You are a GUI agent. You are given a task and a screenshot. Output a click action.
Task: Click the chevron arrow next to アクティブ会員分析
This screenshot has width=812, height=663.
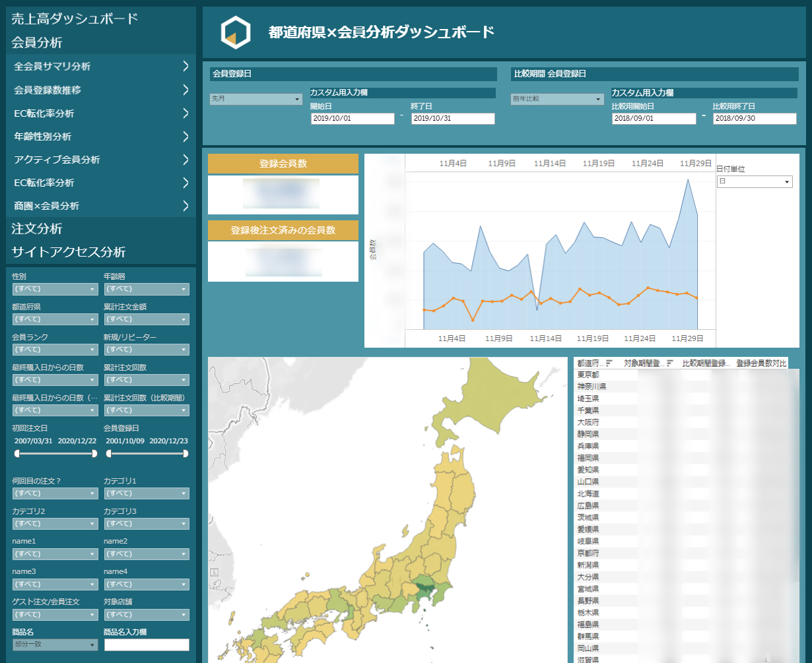[186, 160]
